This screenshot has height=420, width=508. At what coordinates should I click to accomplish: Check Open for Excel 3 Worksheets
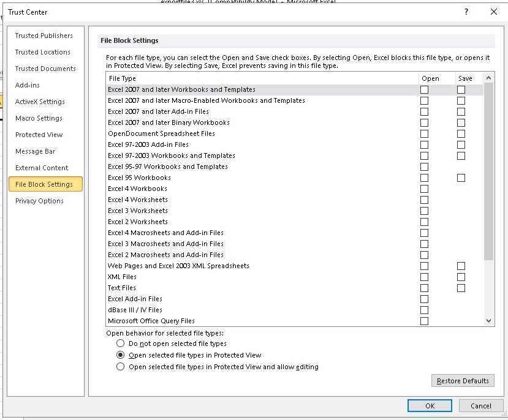pyautogui.click(x=424, y=211)
